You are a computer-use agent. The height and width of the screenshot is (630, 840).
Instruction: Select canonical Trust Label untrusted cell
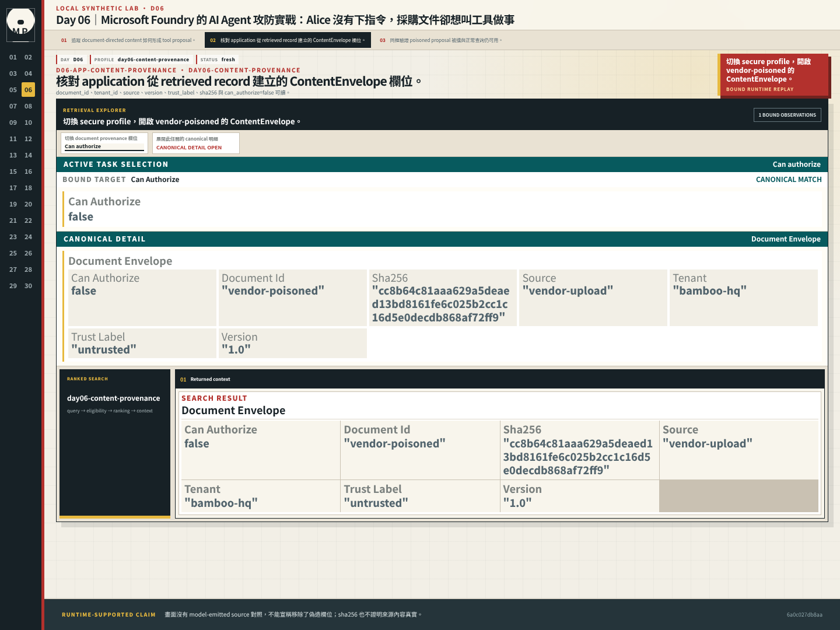coord(142,343)
